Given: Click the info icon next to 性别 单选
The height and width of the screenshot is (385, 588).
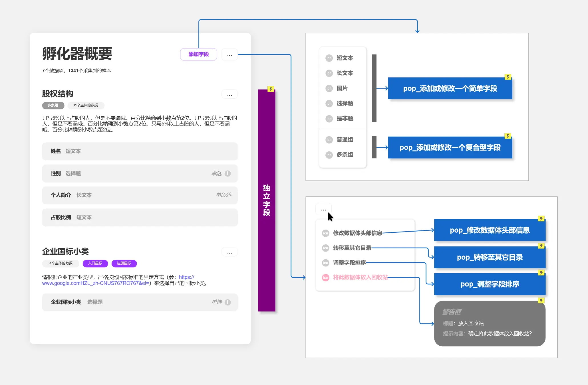Looking at the screenshot, I should coord(227,173).
